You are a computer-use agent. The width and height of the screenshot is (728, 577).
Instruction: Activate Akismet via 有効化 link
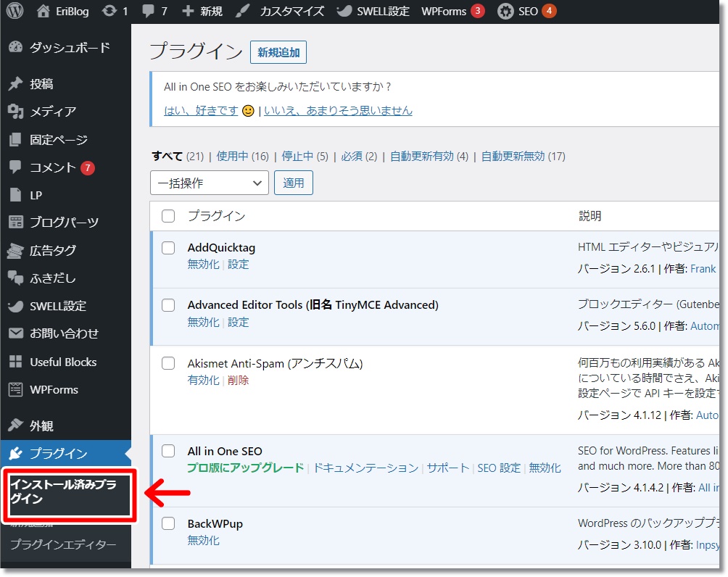coord(203,380)
